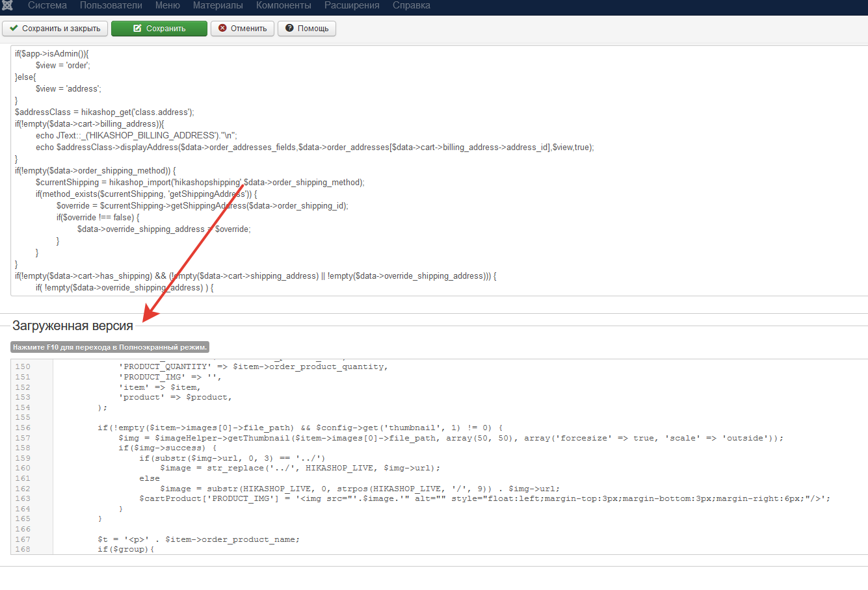Click the Отменить button
The height and width of the screenshot is (590, 868).
click(x=242, y=29)
